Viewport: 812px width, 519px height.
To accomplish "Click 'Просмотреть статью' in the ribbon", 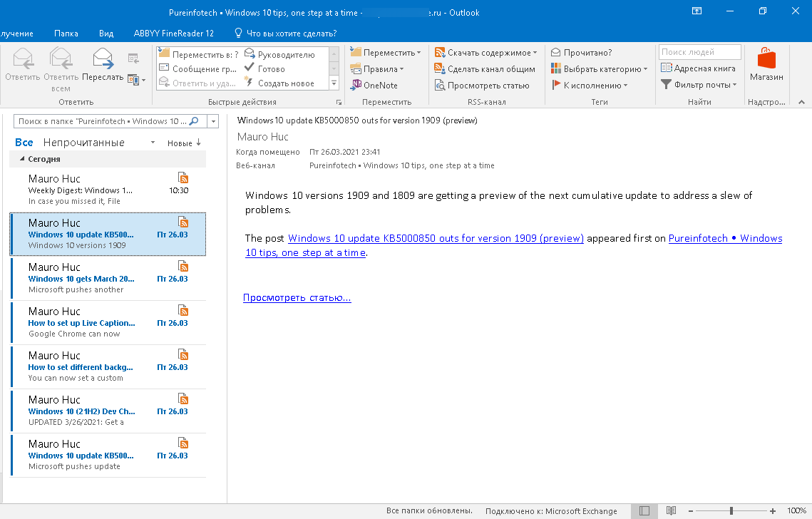I will 482,85.
